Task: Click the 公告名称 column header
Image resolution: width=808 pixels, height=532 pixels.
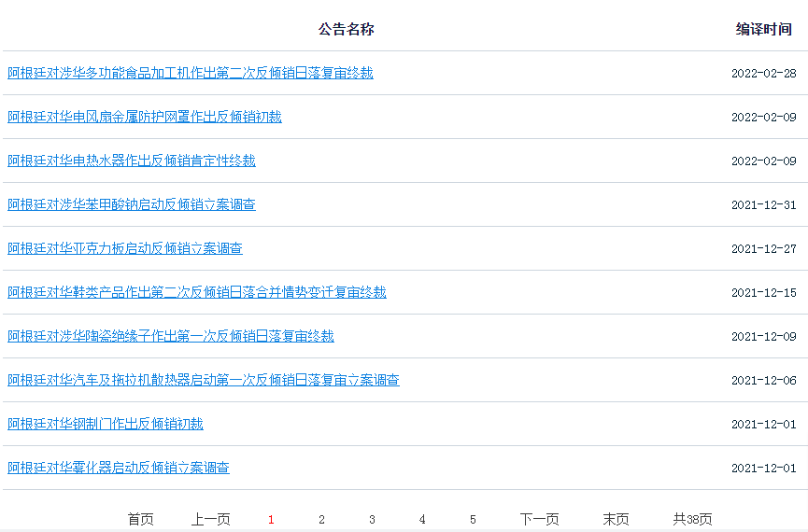Action: tap(347, 29)
